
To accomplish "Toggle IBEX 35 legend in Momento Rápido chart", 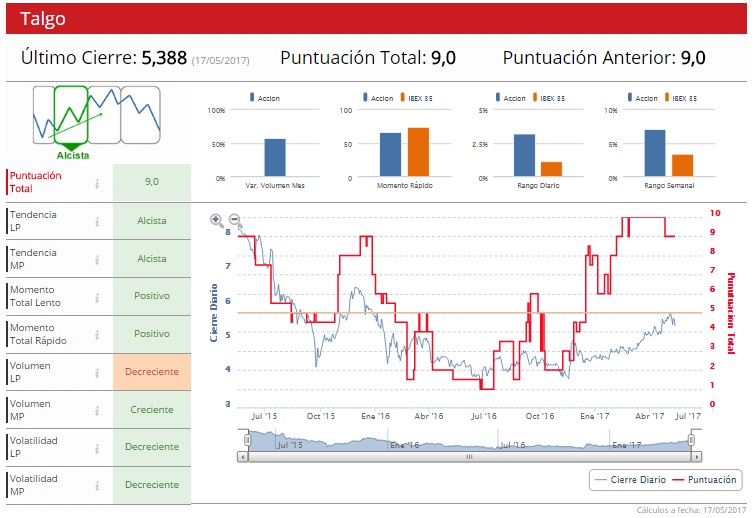I will pyautogui.click(x=416, y=98).
